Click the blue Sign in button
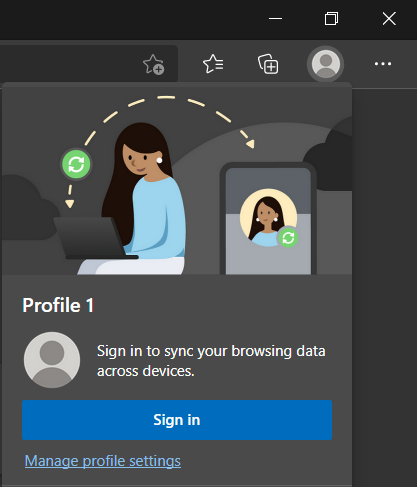Image resolution: width=417 pixels, height=487 pixels. point(177,420)
